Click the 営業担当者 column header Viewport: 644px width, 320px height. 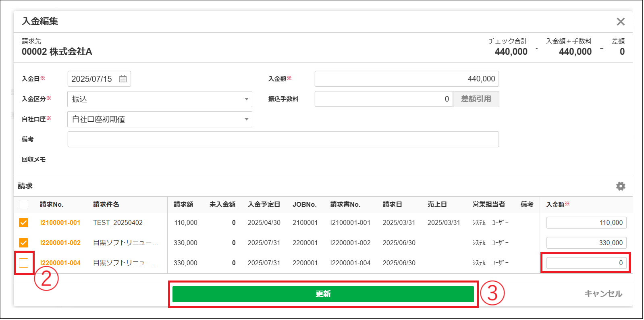(489, 204)
